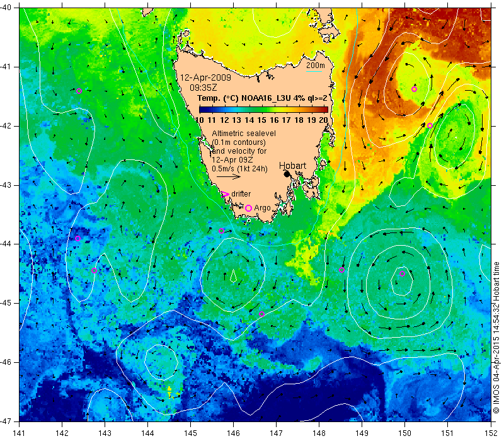Click the IMOS copyright timestamp text
Viewport: 504px width, 441px height.
(x=496, y=338)
